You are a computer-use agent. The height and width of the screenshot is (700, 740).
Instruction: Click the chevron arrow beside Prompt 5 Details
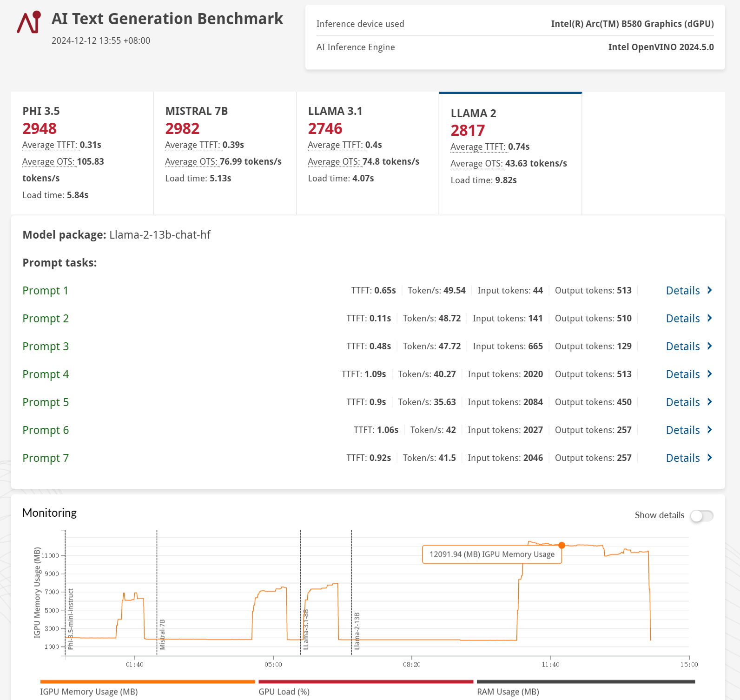(709, 402)
